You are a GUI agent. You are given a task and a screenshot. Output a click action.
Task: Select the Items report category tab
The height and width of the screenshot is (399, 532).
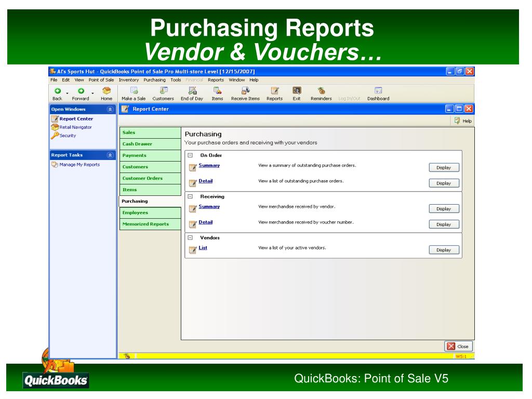150,190
